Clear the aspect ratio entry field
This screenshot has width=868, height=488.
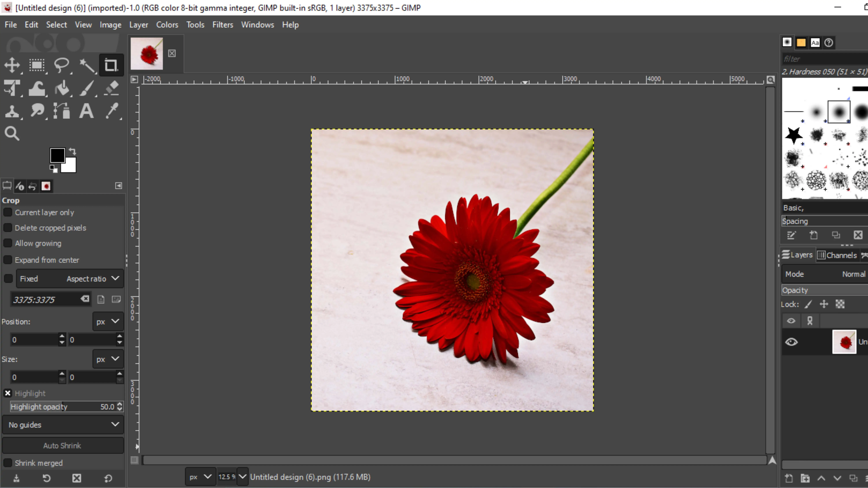pos(85,299)
